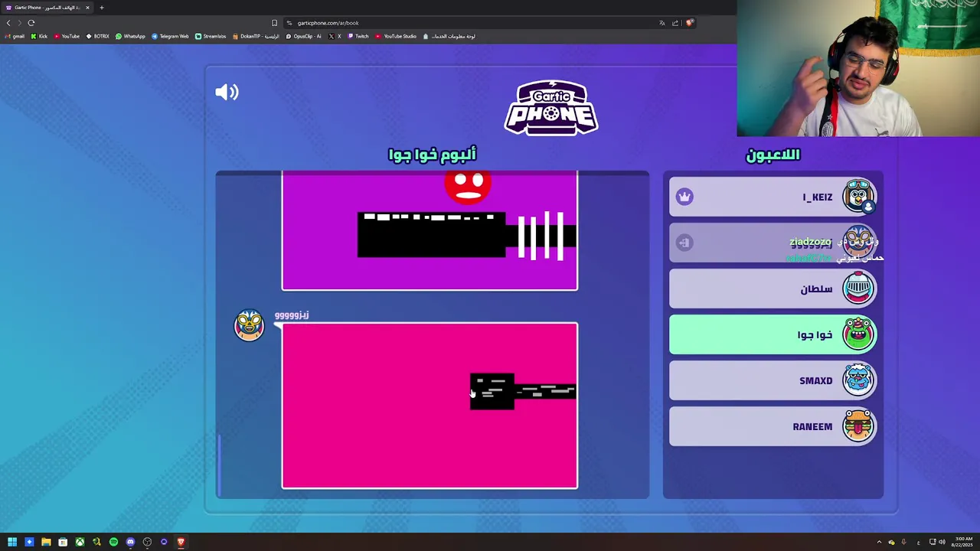The height and width of the screenshot is (551, 980).
Task: Click the avatar next to the pink drawing
Action: coord(249,324)
